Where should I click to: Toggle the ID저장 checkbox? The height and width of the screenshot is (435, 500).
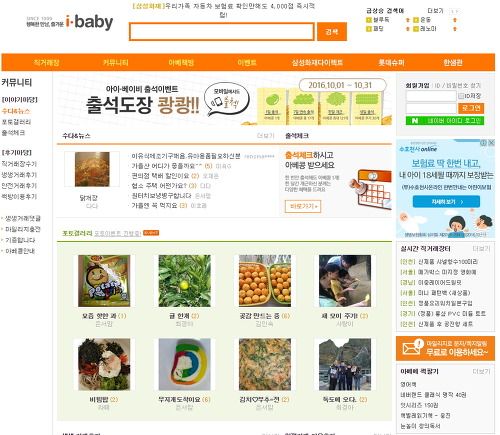click(x=461, y=96)
